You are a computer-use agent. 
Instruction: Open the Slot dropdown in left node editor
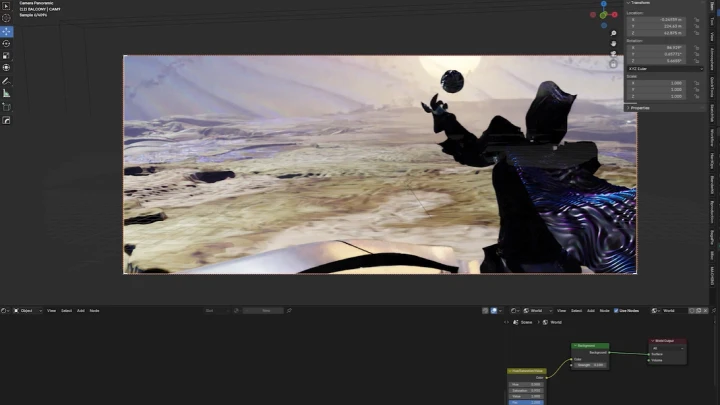(217, 311)
